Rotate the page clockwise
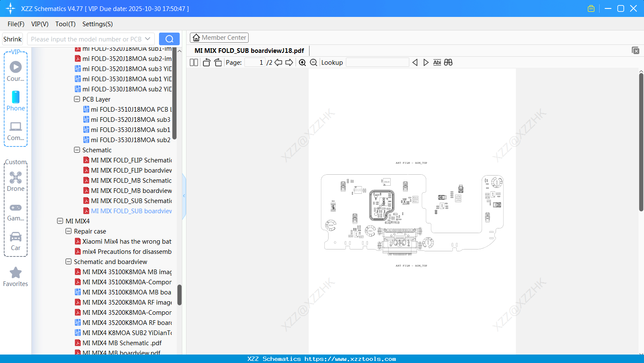The height and width of the screenshot is (363, 644). 217,62
